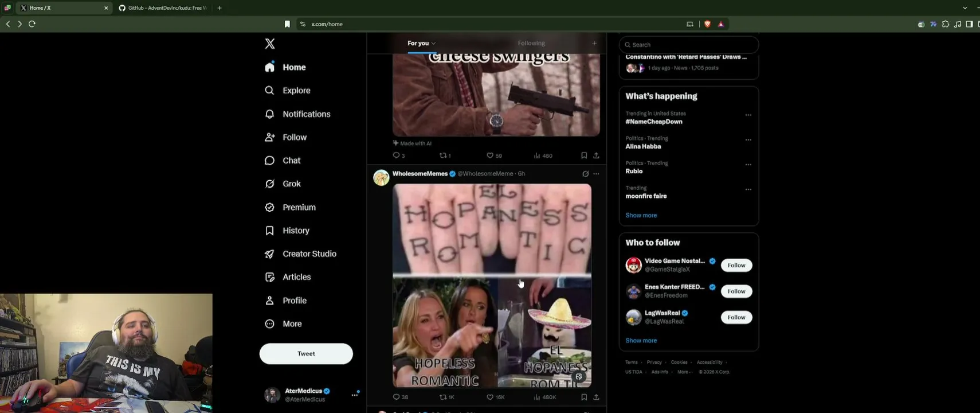Click Grok explain icon on WholesomeMemes post

585,174
